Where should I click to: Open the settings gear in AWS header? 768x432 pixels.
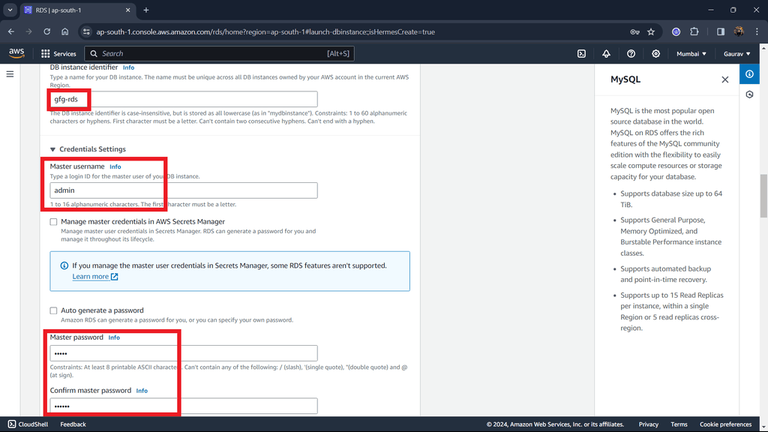656,54
